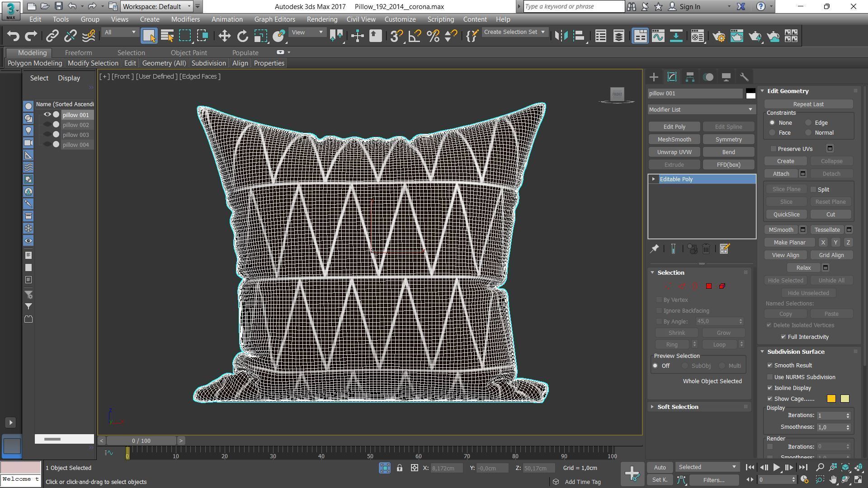Viewport: 868px width, 488px height.
Task: Open the Hierarchy command panel tab
Action: click(x=690, y=77)
